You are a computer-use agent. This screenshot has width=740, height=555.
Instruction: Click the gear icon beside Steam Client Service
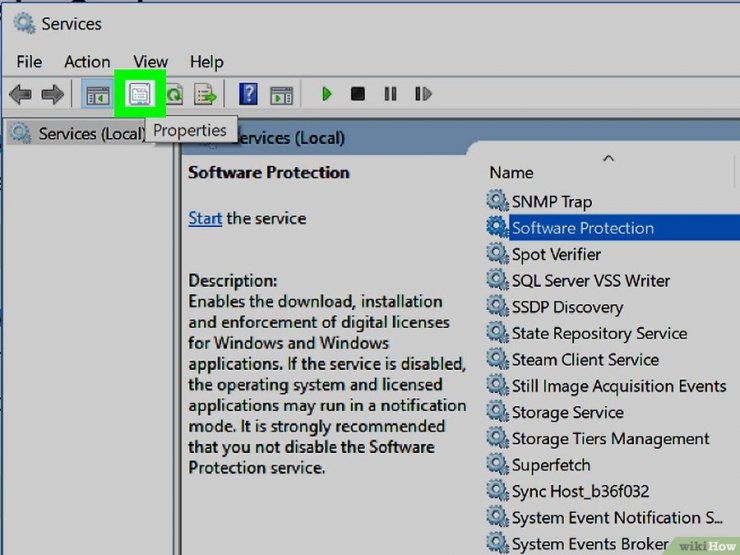pos(497,359)
